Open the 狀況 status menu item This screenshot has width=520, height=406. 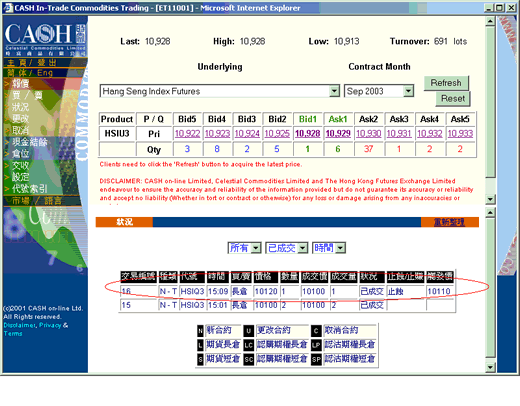(x=21, y=107)
